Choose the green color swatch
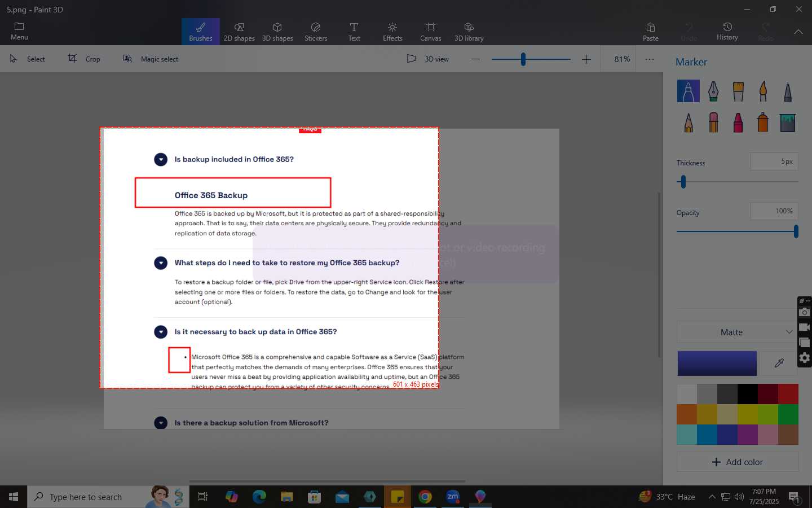The image size is (812, 508). (x=788, y=414)
